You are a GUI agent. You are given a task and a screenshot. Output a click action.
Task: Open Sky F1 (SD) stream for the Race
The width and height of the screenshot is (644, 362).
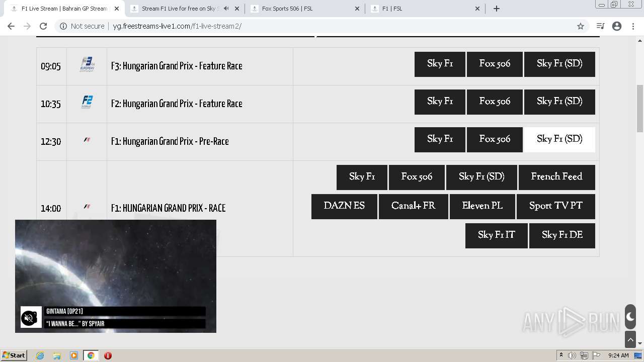tap(481, 177)
